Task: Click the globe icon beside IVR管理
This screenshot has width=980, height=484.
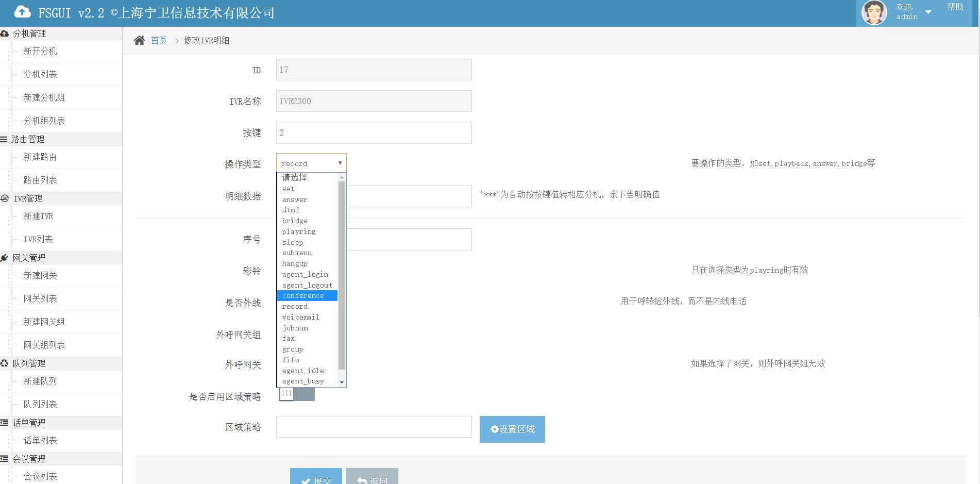Action: pyautogui.click(x=5, y=198)
